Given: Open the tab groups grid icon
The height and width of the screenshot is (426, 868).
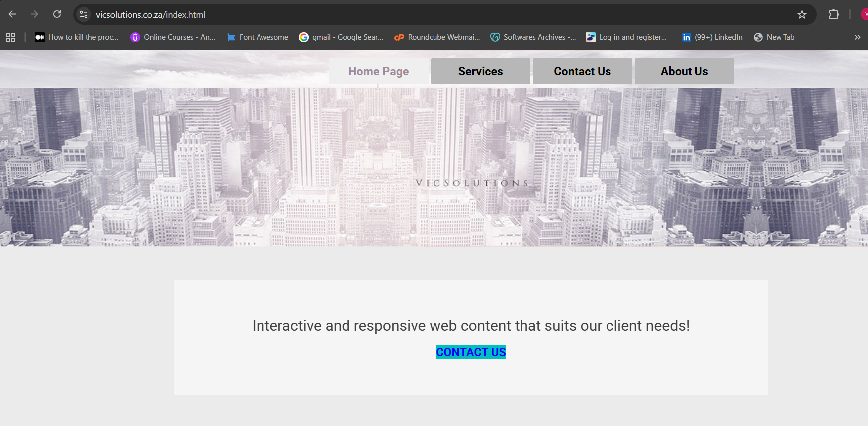Looking at the screenshot, I should tap(10, 37).
